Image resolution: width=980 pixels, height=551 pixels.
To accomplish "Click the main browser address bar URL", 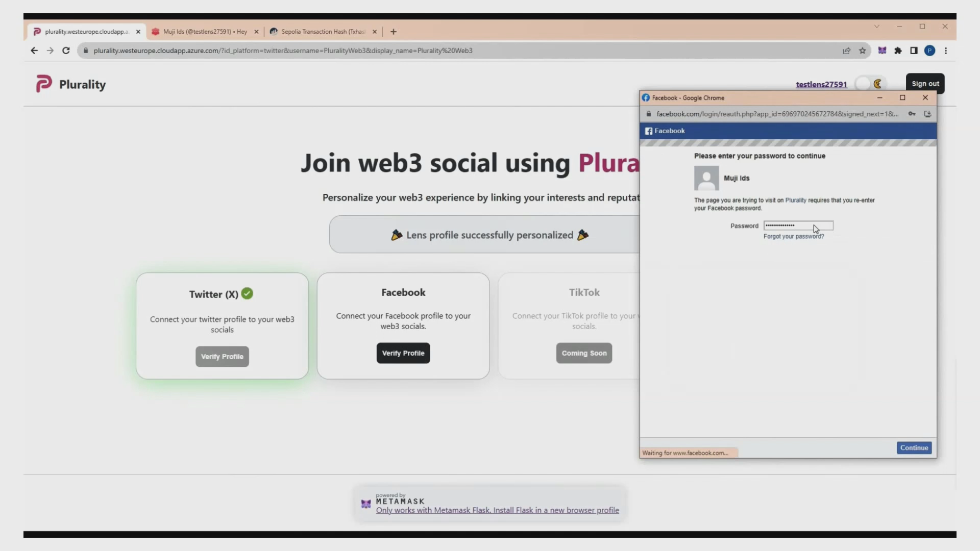I will tap(283, 51).
